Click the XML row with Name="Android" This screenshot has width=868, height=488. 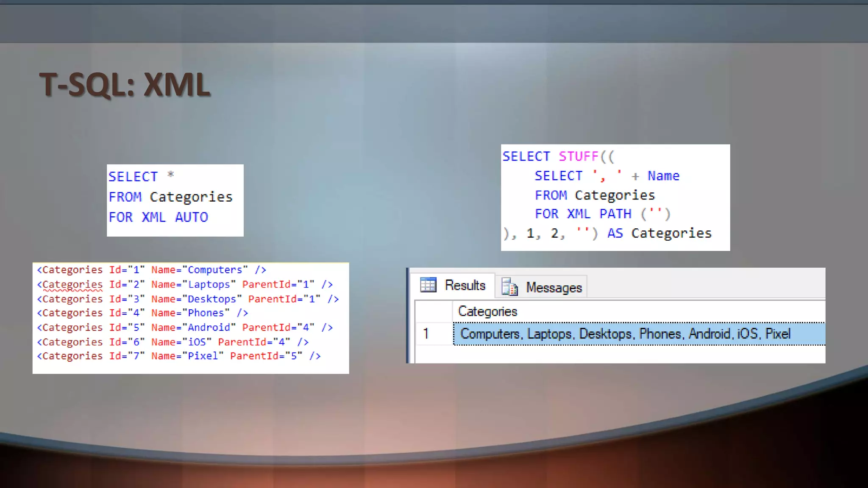click(185, 327)
